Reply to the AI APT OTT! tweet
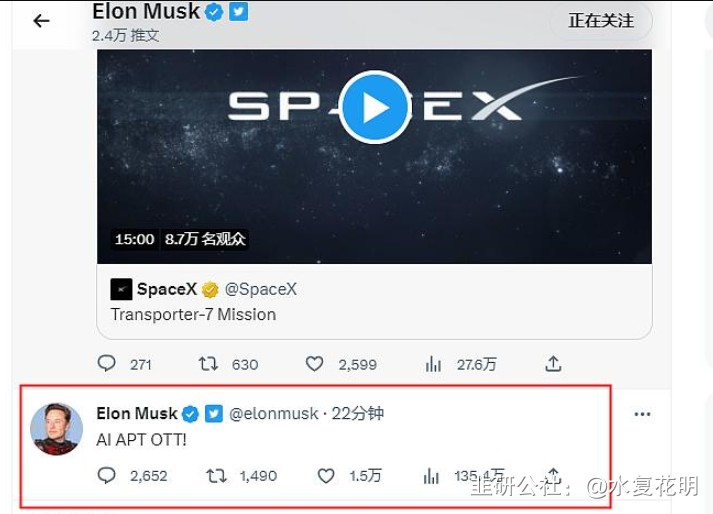The height and width of the screenshot is (514, 713). tap(107, 476)
